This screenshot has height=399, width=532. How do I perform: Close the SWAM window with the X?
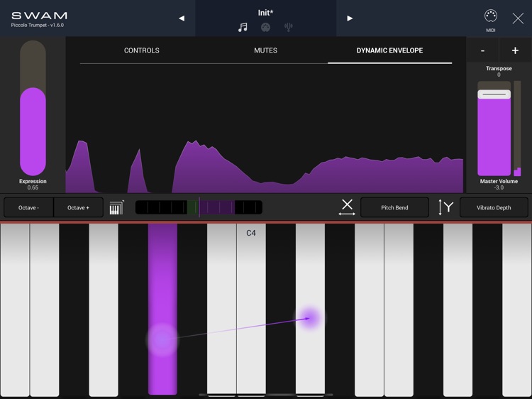pos(518,18)
